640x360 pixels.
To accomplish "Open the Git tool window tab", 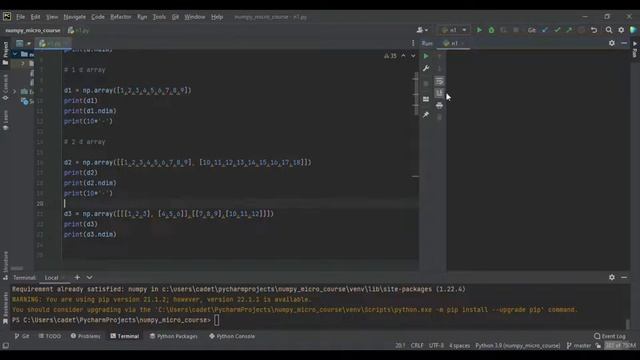I will click(22, 336).
